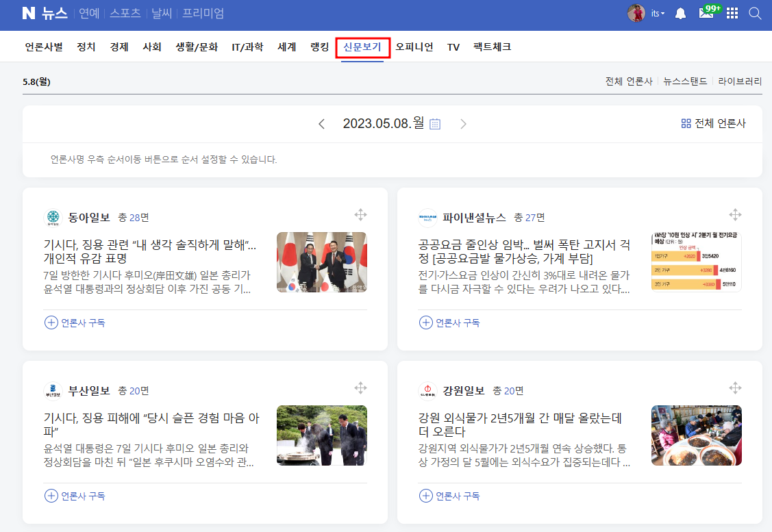772x532 pixels.
Task: Select the 생활/문화 tab
Action: click(x=197, y=47)
